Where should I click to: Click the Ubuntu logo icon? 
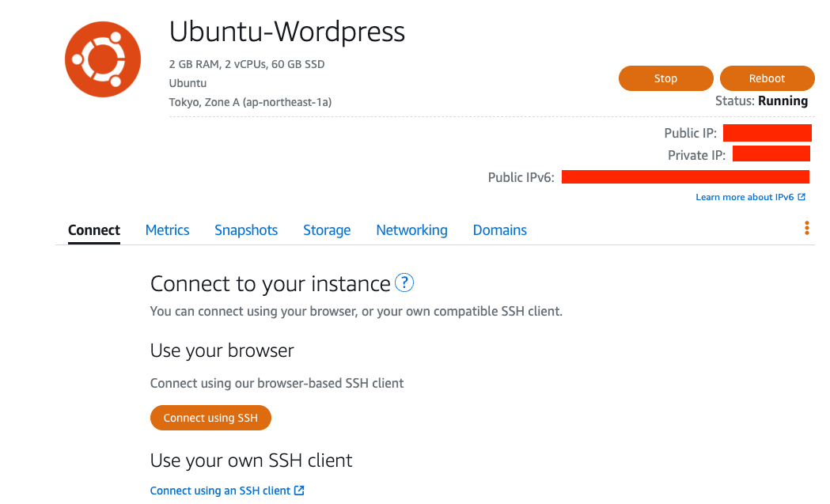coord(103,59)
